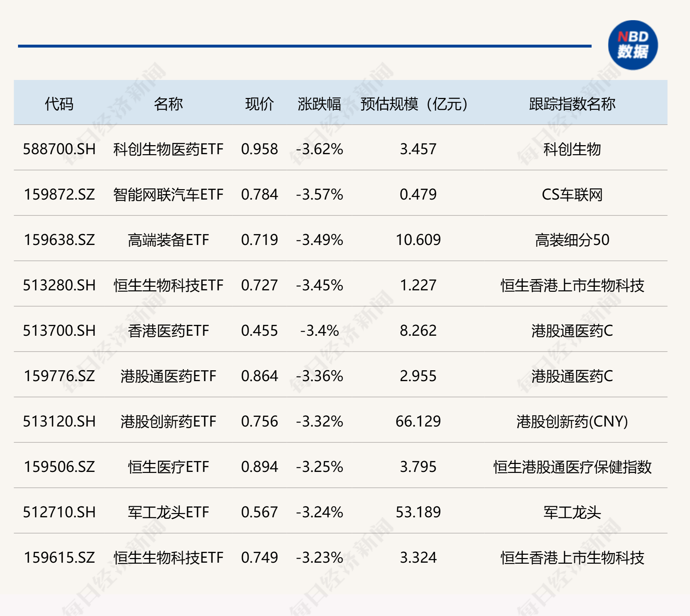690x616 pixels.
Task: Click the price 0.784
Action: [x=259, y=195]
